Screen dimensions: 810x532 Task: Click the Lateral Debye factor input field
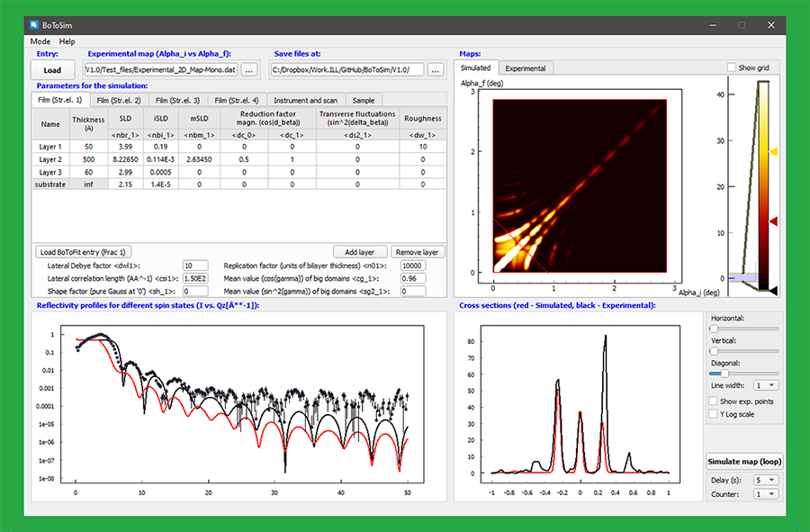pos(195,266)
